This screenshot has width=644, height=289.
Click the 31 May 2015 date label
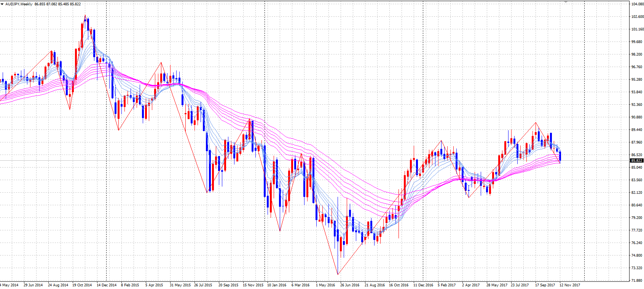click(x=180, y=285)
